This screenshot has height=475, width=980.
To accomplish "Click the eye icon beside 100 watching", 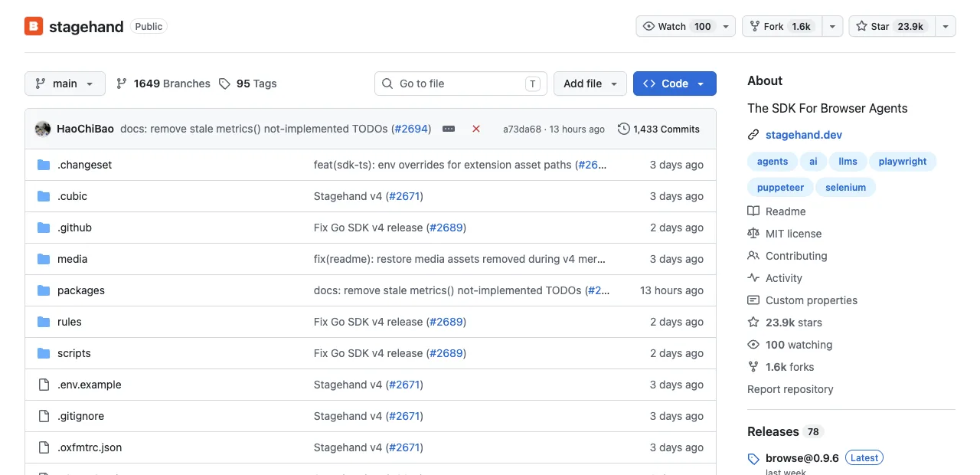I will click(x=753, y=345).
